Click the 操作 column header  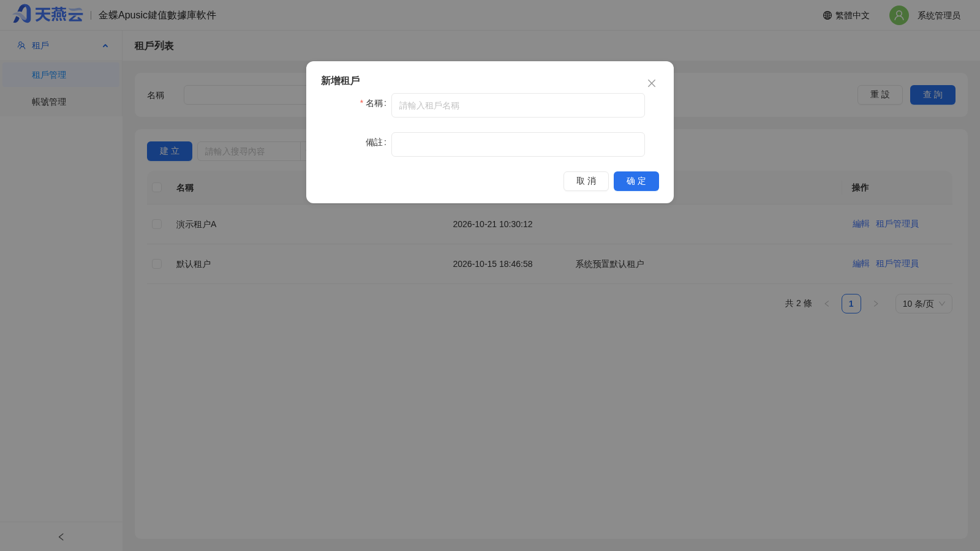860,187
